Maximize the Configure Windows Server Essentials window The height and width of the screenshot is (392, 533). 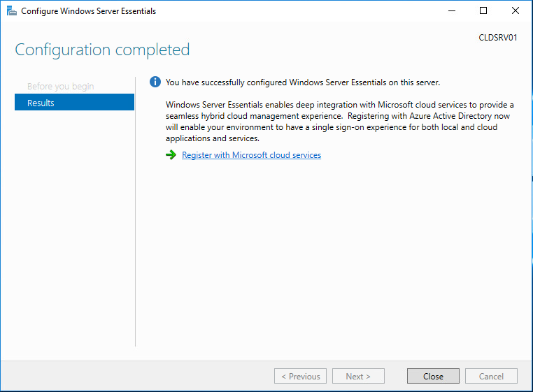(x=483, y=11)
